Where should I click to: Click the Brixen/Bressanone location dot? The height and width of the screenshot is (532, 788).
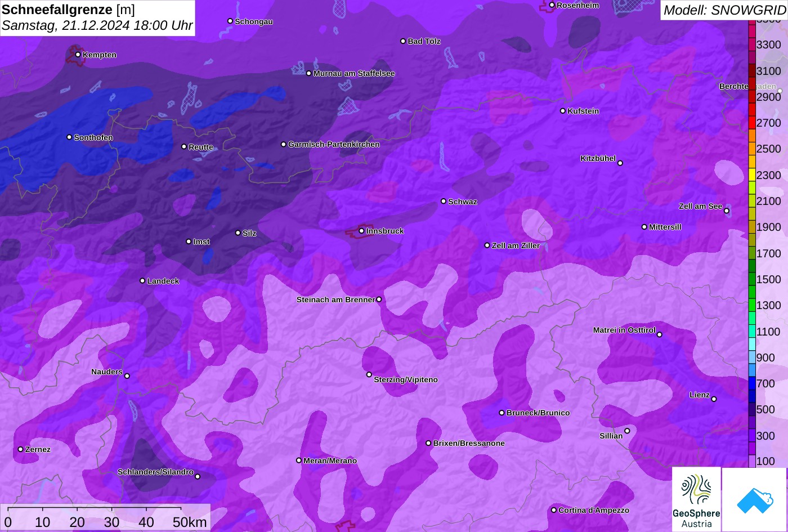(428, 443)
